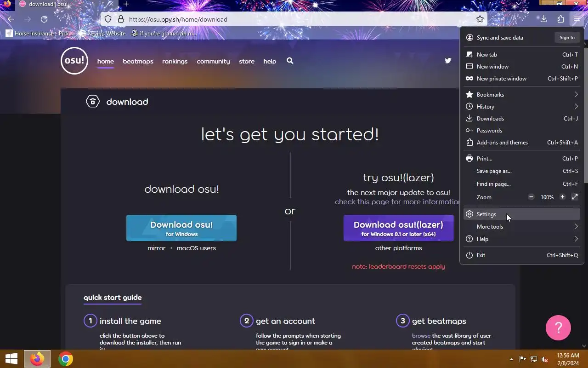Open a new browser tab with plus

[126, 4]
